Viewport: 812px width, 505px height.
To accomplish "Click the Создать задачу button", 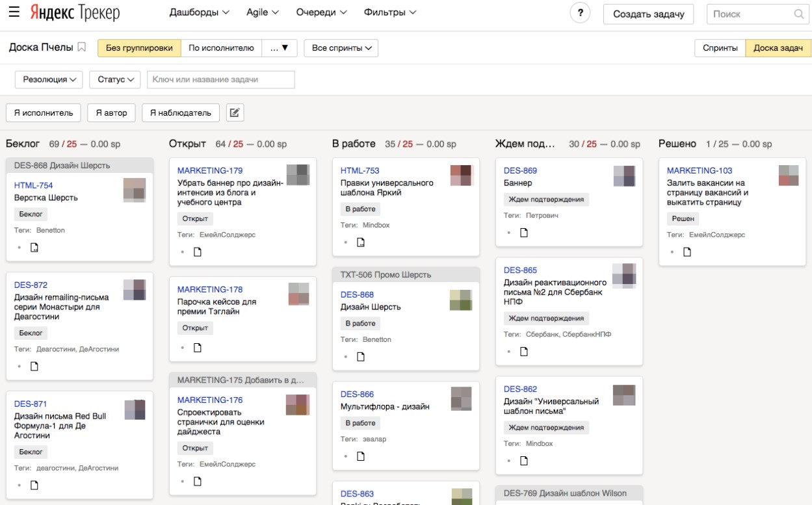I will (648, 14).
